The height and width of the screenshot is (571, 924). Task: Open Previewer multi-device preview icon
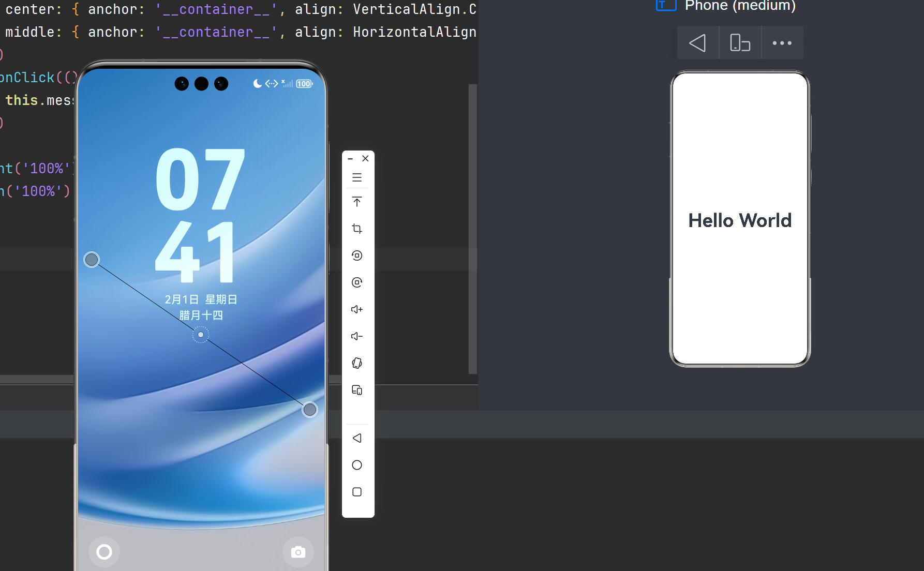(x=740, y=43)
